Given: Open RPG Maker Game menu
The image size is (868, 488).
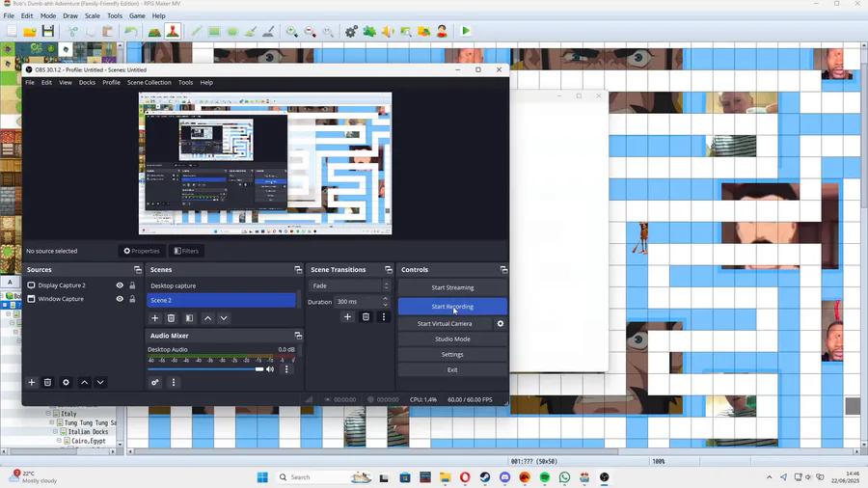Looking at the screenshot, I should (137, 16).
